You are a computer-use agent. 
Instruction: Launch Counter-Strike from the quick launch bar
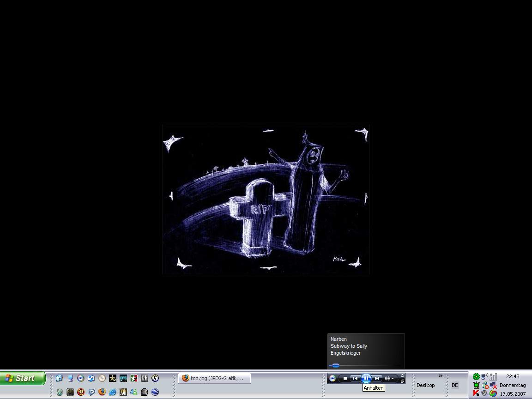[x=155, y=378]
